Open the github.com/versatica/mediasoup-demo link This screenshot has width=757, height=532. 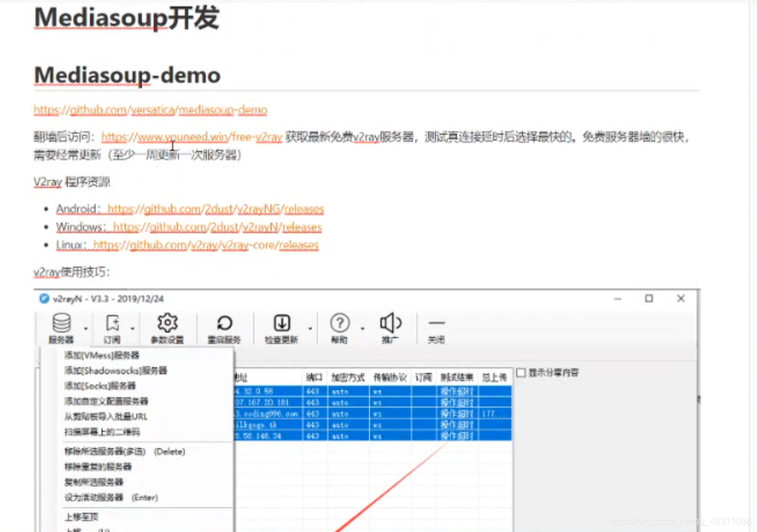150,110
